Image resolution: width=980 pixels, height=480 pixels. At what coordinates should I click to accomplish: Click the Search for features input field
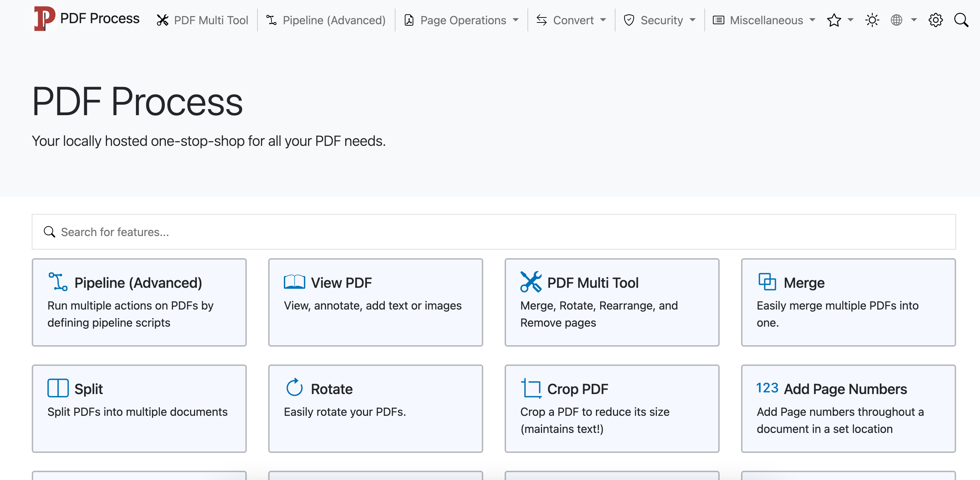[494, 232]
